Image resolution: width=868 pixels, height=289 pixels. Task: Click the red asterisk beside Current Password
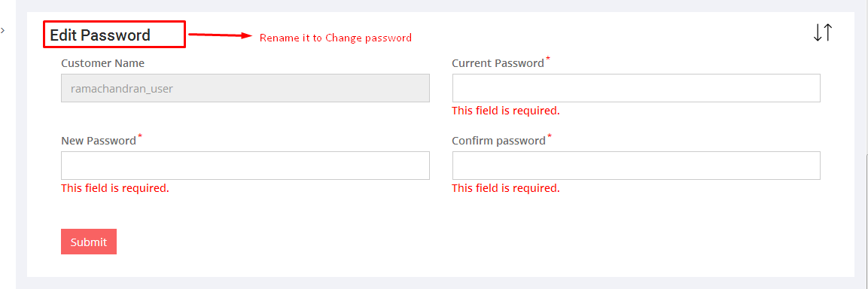(548, 59)
